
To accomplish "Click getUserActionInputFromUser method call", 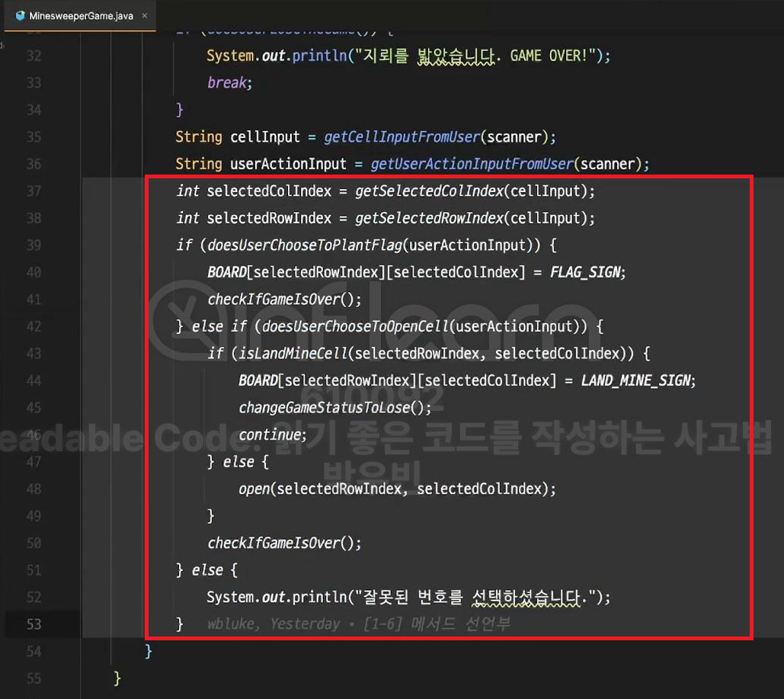I will pyautogui.click(x=472, y=164).
